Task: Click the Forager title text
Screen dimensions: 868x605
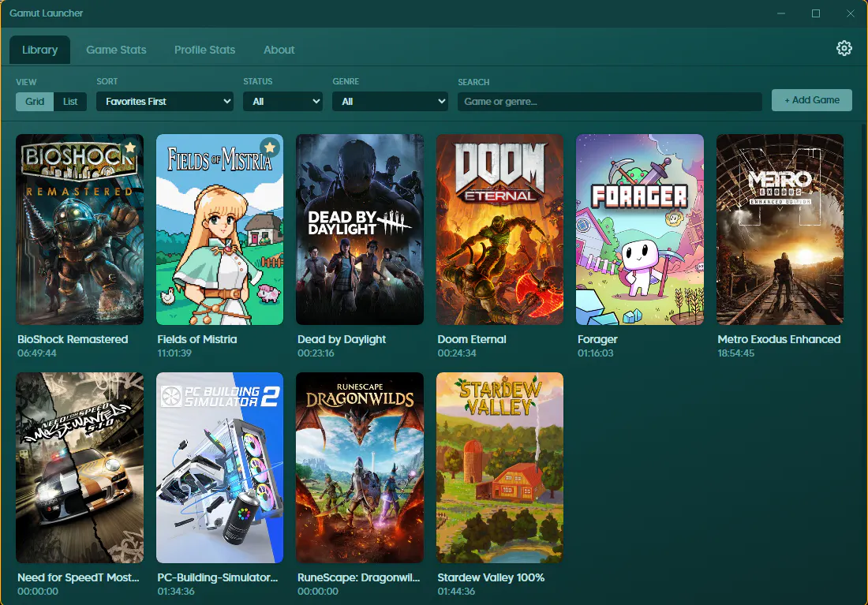Action: (597, 339)
